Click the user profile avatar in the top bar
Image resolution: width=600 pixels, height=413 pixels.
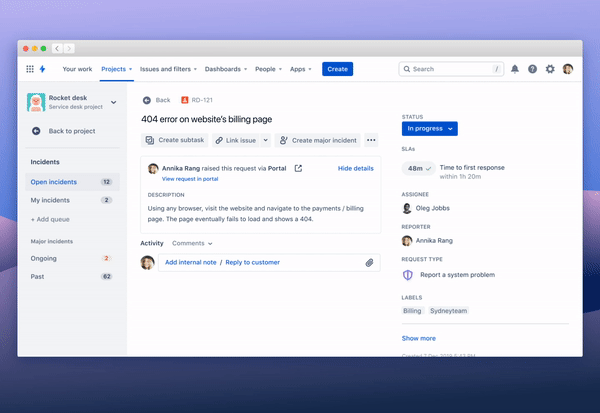[x=568, y=69]
